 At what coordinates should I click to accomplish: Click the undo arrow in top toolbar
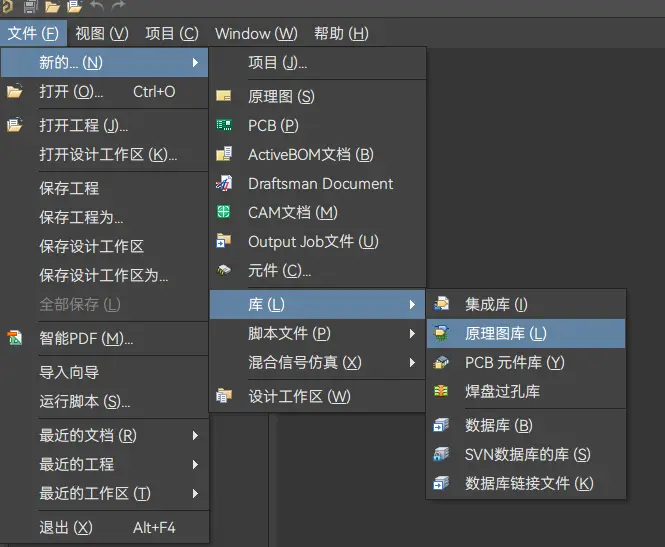95,8
